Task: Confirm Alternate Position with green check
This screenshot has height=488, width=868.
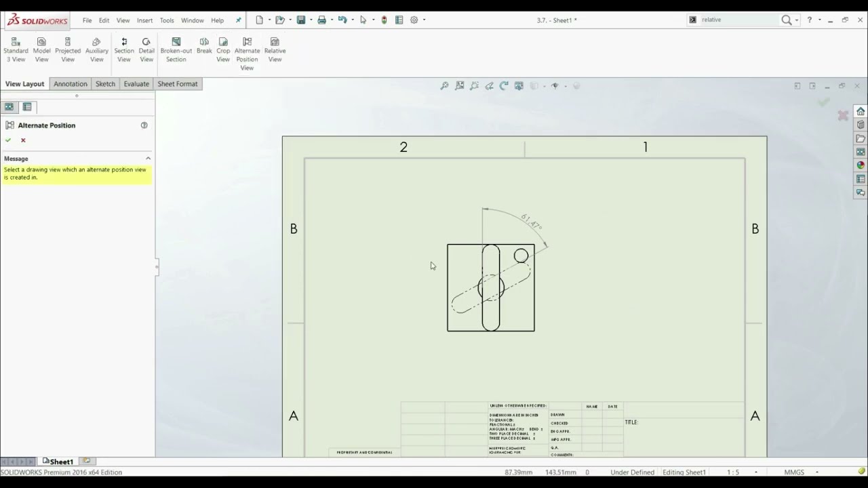Action: coord(8,140)
